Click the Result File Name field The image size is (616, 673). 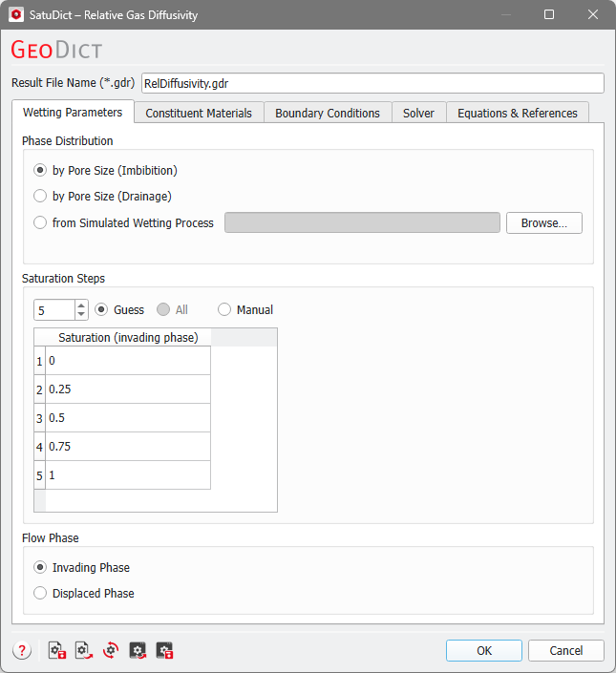tap(372, 83)
